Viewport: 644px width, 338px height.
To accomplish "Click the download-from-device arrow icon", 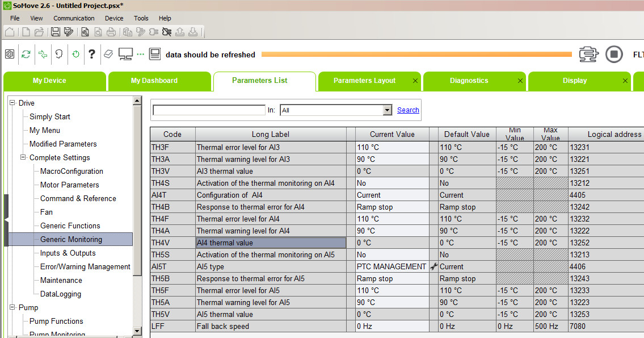I will coord(193,32).
